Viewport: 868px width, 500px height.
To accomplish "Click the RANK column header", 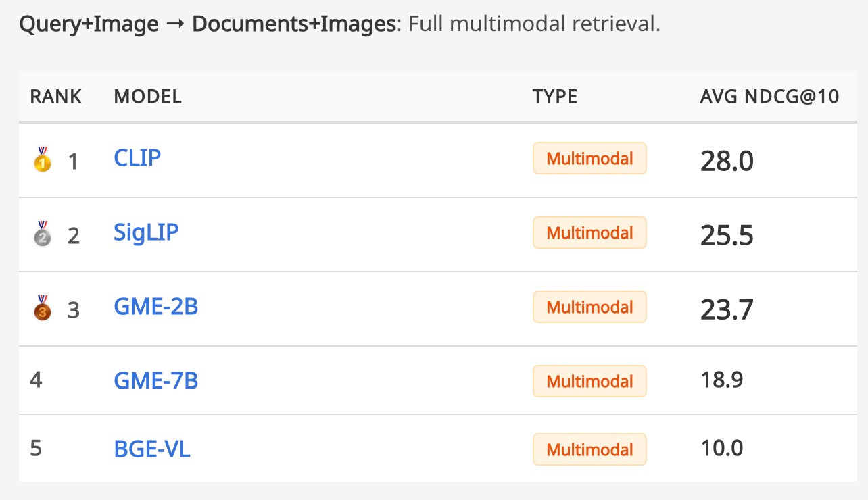I will tap(56, 97).
